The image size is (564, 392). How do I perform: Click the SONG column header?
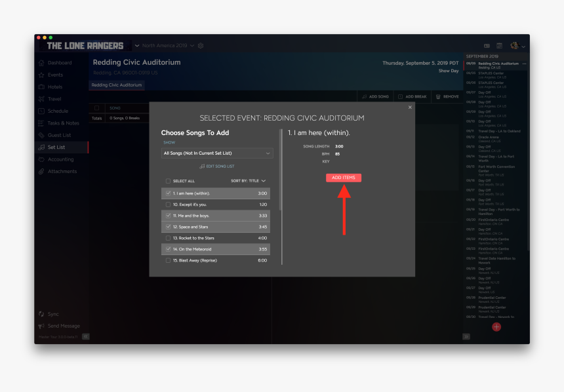click(115, 108)
